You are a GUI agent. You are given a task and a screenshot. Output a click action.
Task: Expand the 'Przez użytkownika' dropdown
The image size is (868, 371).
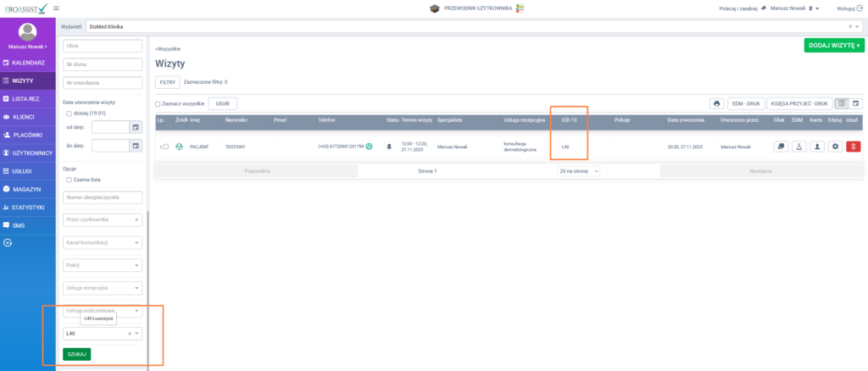click(103, 220)
